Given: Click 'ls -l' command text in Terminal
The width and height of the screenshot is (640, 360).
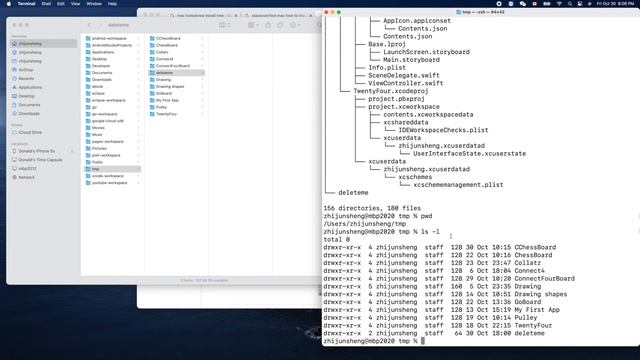Looking at the screenshot, I should tap(430, 231).
